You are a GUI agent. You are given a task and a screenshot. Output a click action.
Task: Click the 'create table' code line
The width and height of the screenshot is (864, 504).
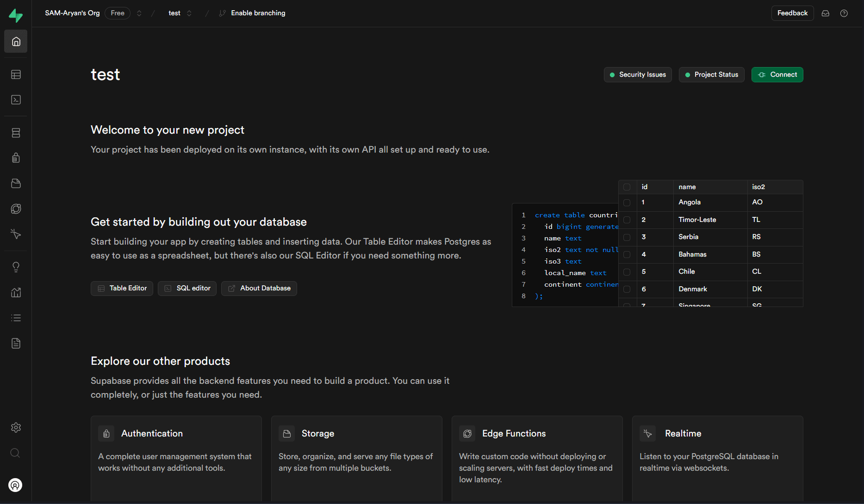pyautogui.click(x=576, y=215)
